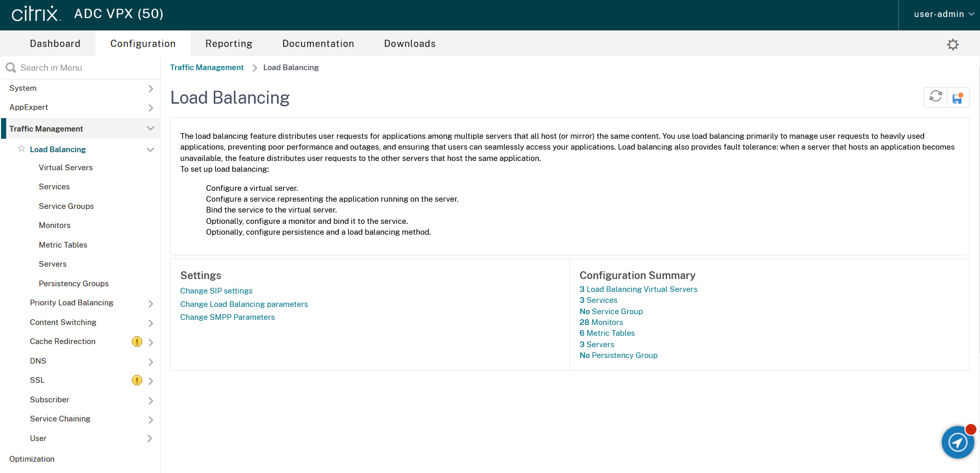The width and height of the screenshot is (980, 473).
Task: Open Change Load Balancing parameters link
Action: pos(244,304)
